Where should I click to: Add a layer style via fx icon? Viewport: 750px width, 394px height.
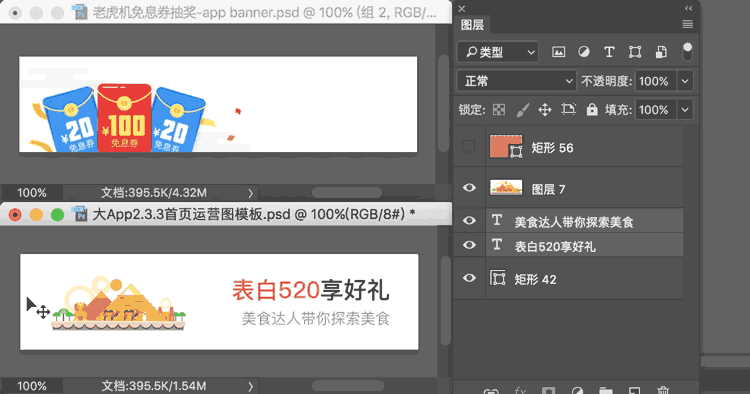pyautogui.click(x=520, y=390)
